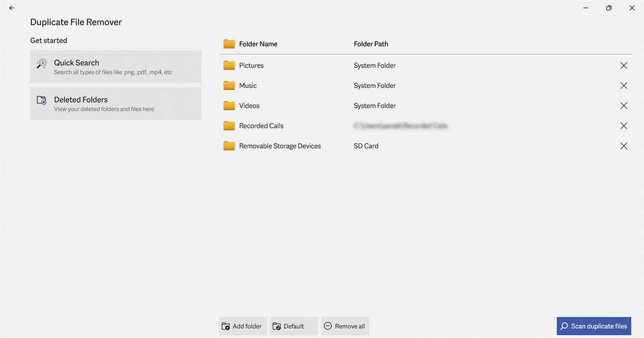Screen dimensions: 644x338
Task: Select the Music folder icon
Action: 229,86
